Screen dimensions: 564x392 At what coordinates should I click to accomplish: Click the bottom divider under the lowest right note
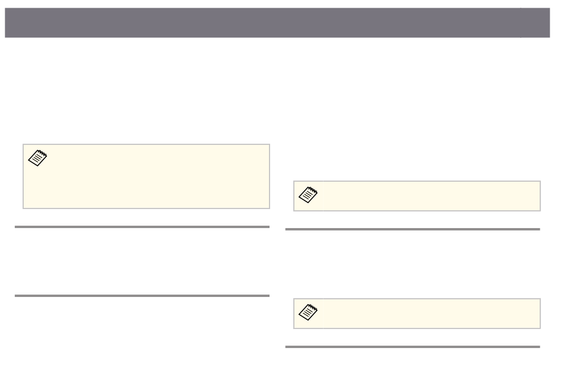click(413, 347)
